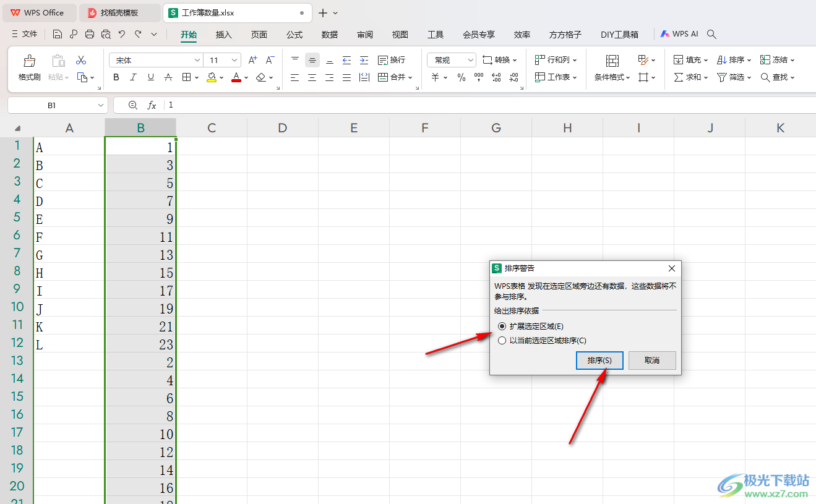
Task: Click the percent style icon
Action: pyautogui.click(x=462, y=77)
